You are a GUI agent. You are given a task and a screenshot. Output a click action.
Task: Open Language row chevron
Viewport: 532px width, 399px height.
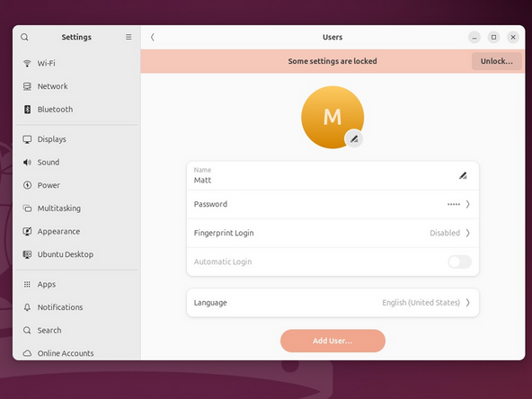[x=468, y=303]
